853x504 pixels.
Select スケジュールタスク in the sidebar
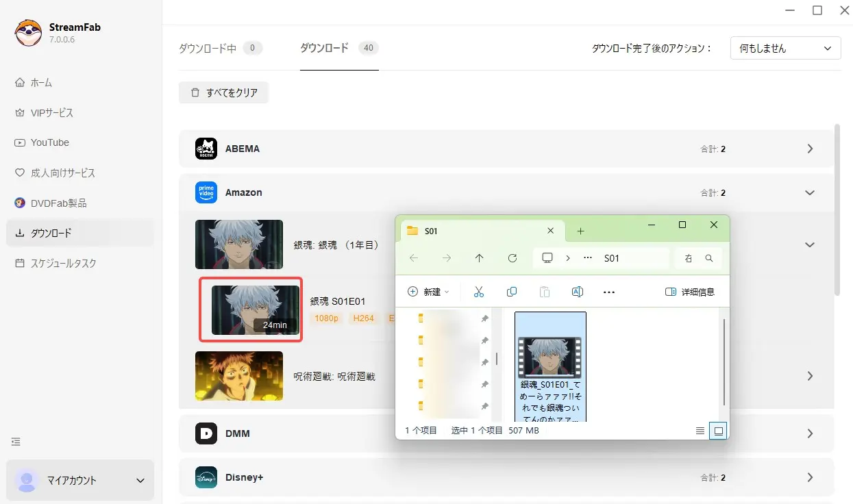pyautogui.click(x=80, y=263)
